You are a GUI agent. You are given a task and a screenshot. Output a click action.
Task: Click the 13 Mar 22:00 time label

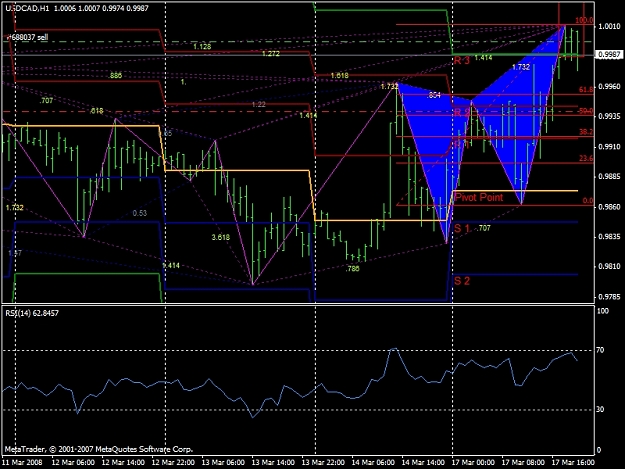[x=323, y=463]
